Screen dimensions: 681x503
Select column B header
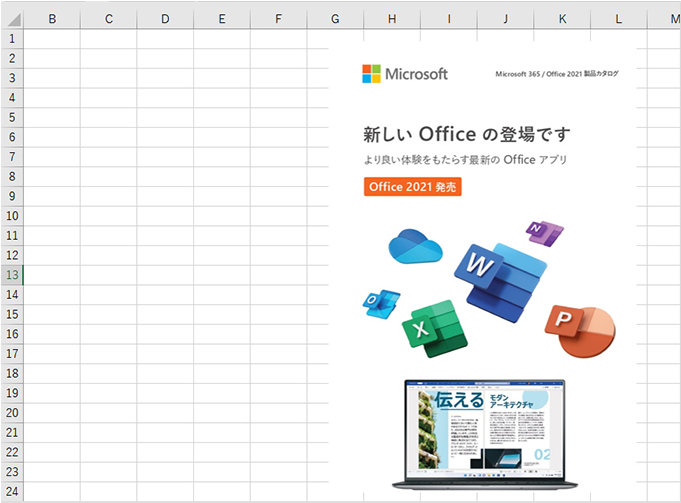pyautogui.click(x=52, y=19)
